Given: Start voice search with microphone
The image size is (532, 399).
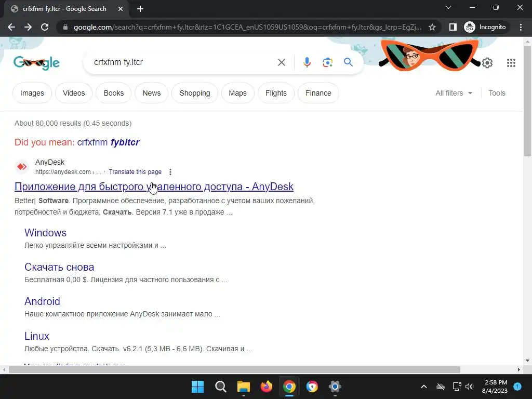Looking at the screenshot, I should [x=307, y=62].
